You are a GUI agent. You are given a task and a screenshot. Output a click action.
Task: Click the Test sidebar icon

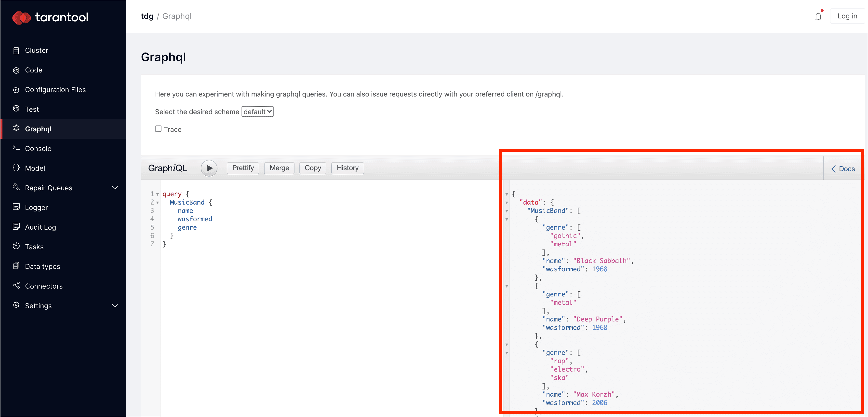(16, 109)
